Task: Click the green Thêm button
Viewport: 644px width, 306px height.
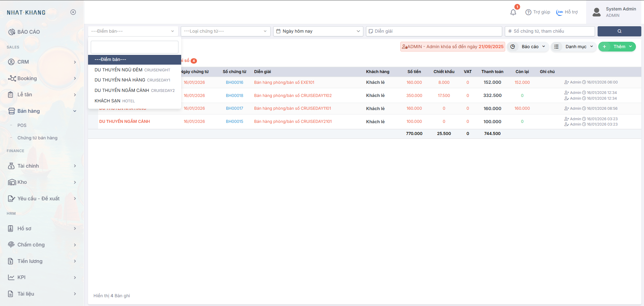Action: pos(617,47)
